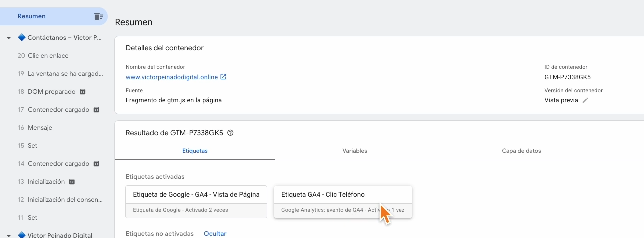Open container URL external link icon
This screenshot has height=238, width=644.
coord(223,77)
